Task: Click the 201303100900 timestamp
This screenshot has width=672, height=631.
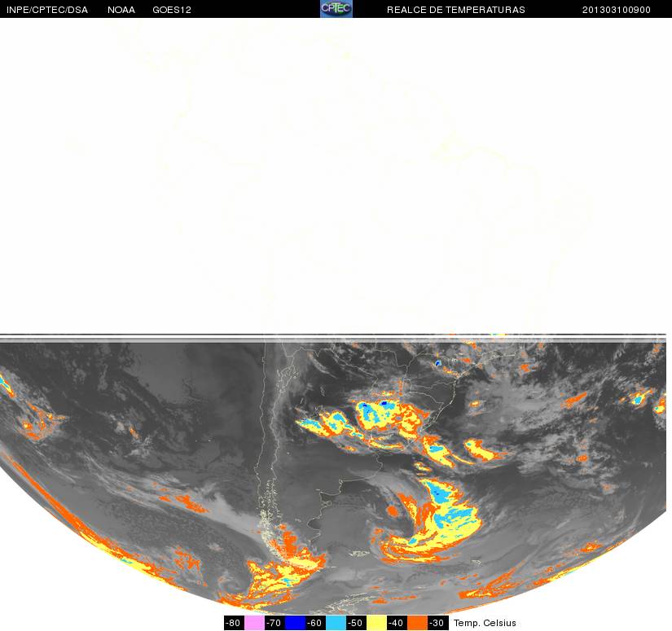Action: click(x=617, y=10)
